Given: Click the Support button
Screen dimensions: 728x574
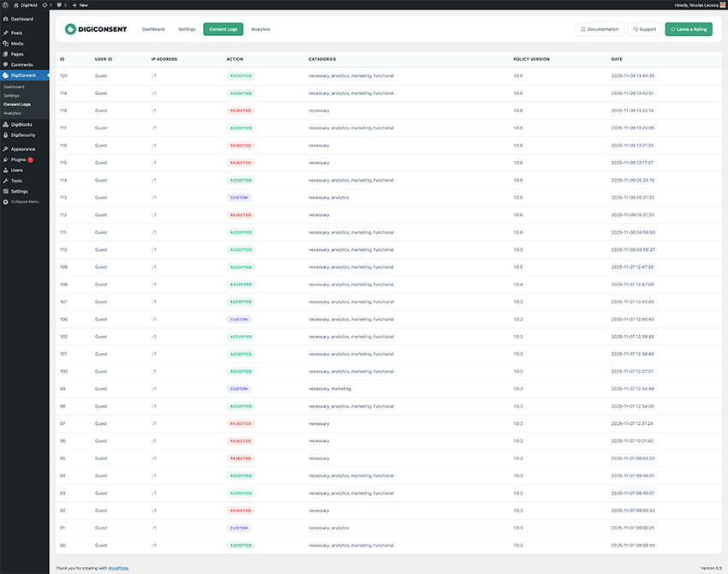Looking at the screenshot, I should tap(644, 29).
